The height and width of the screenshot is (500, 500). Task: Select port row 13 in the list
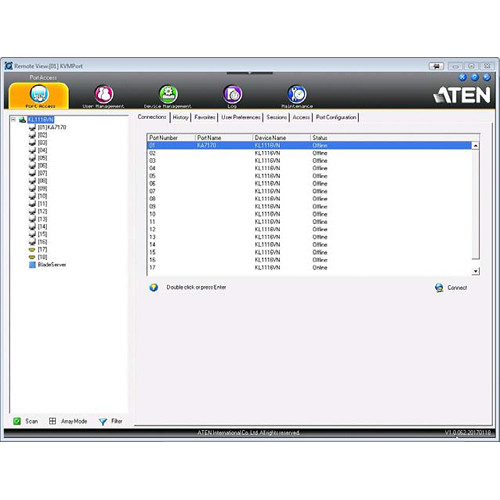tap(309, 237)
